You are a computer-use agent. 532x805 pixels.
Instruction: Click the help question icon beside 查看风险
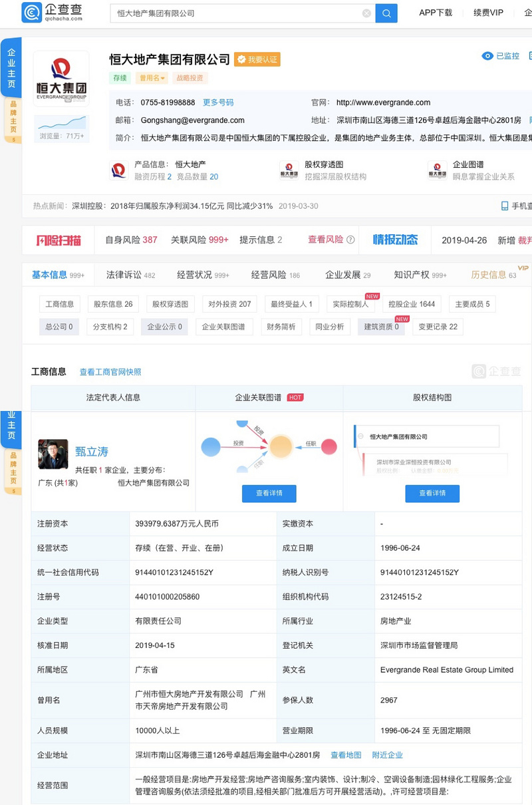click(x=350, y=240)
